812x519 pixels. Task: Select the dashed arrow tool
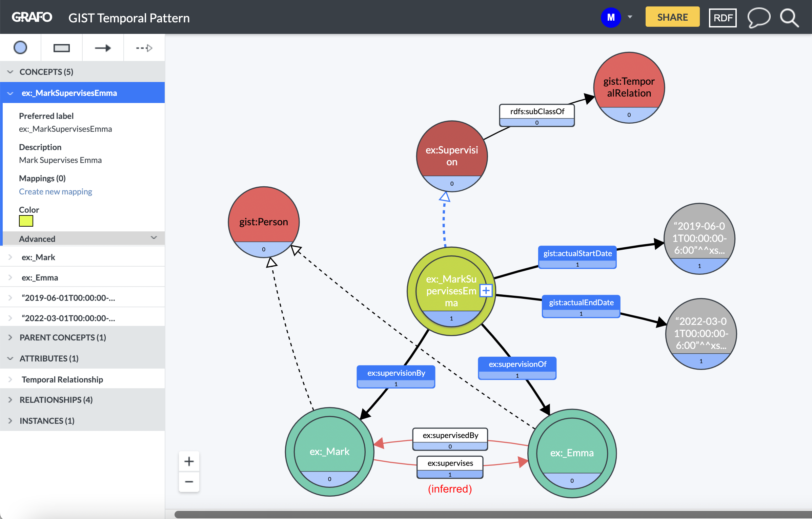click(x=144, y=47)
